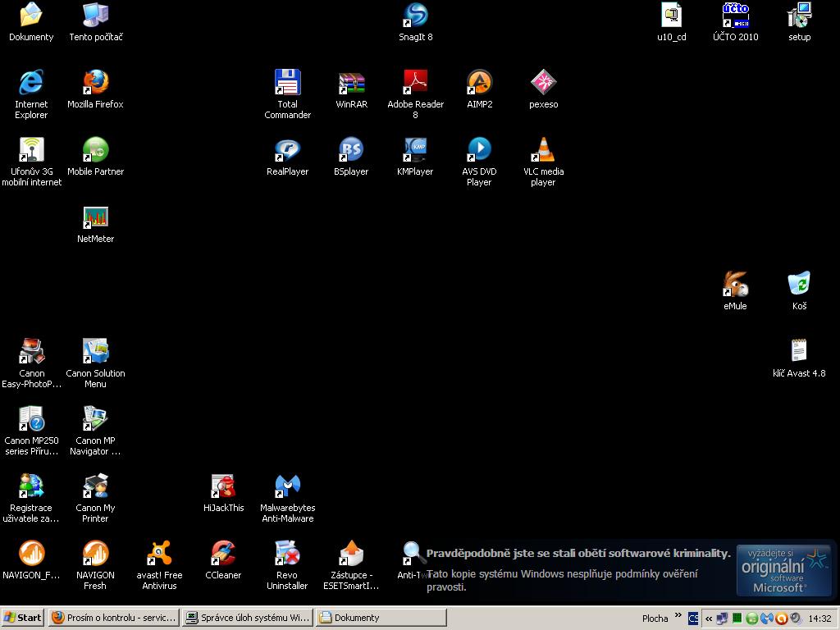Click the Plocha toolbar label in taskbar
The height and width of the screenshot is (630, 840).
click(x=655, y=619)
